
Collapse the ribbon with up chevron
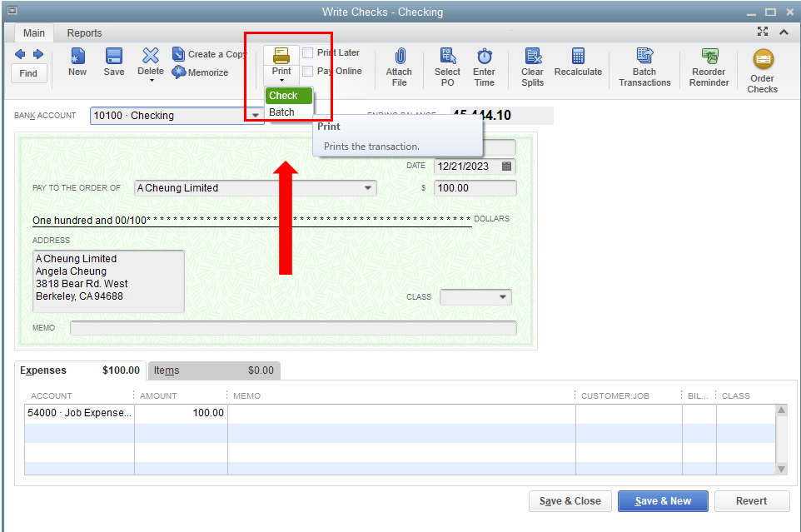click(784, 32)
